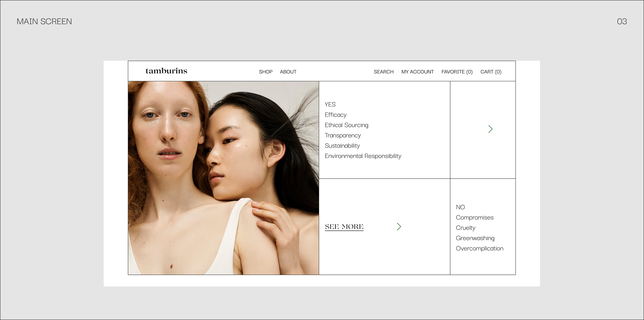The width and height of the screenshot is (644, 320).
Task: Open the SHOP menu
Action: coord(265,72)
